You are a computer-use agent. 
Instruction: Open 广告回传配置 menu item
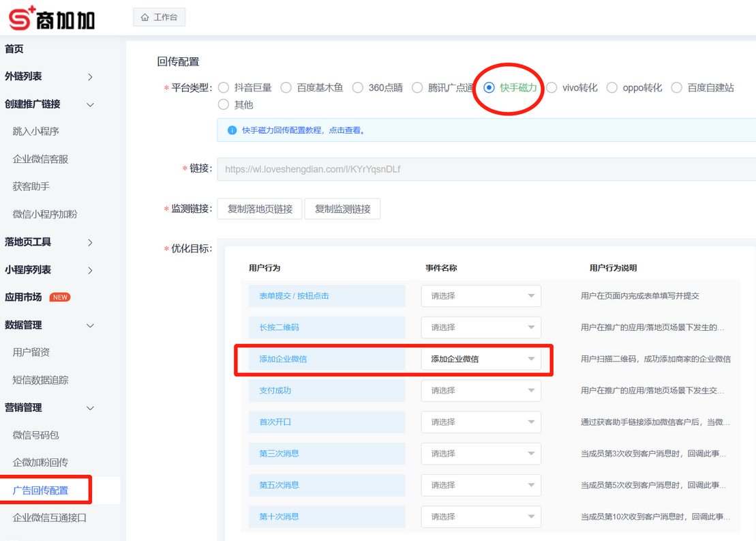40,491
